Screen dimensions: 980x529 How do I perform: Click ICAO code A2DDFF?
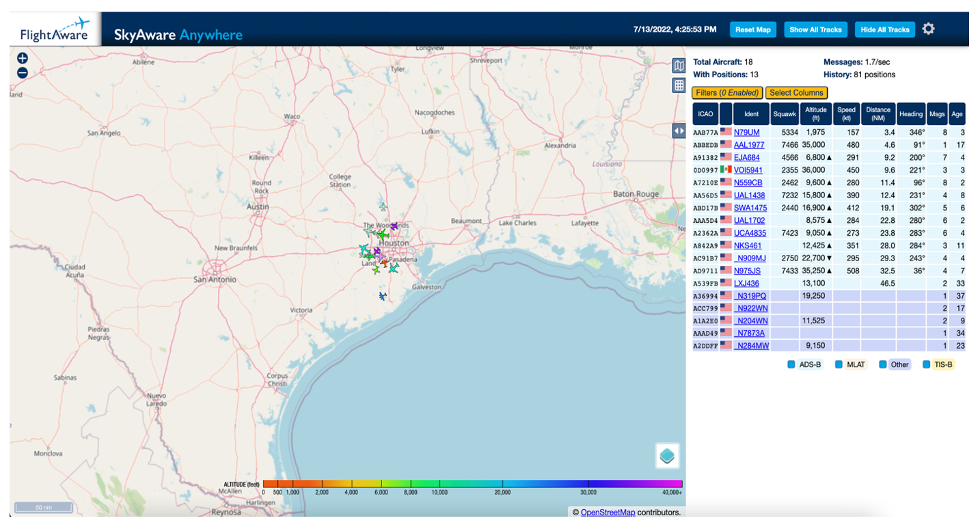pyautogui.click(x=705, y=347)
